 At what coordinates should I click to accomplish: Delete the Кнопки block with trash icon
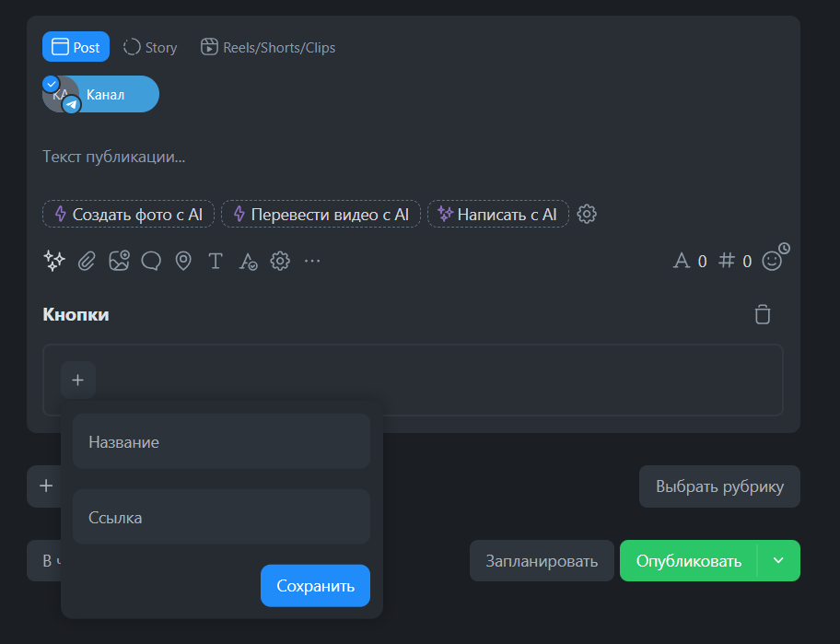[762, 314]
